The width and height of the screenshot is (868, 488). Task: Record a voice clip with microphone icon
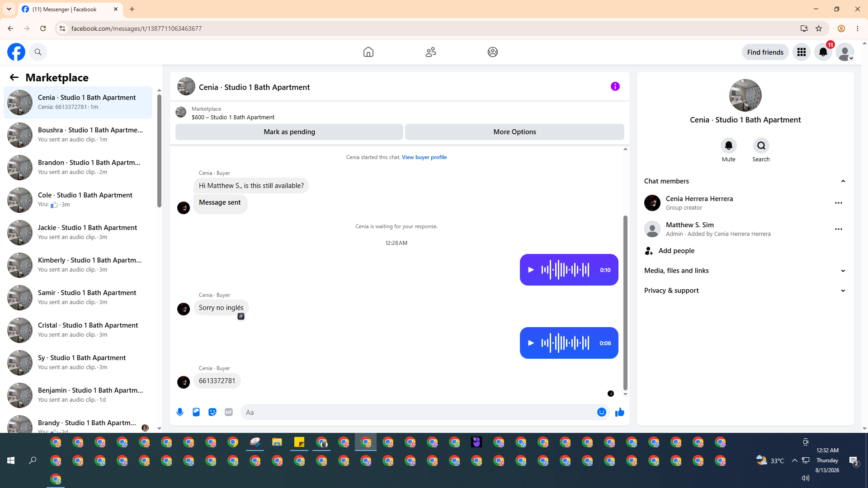point(180,412)
